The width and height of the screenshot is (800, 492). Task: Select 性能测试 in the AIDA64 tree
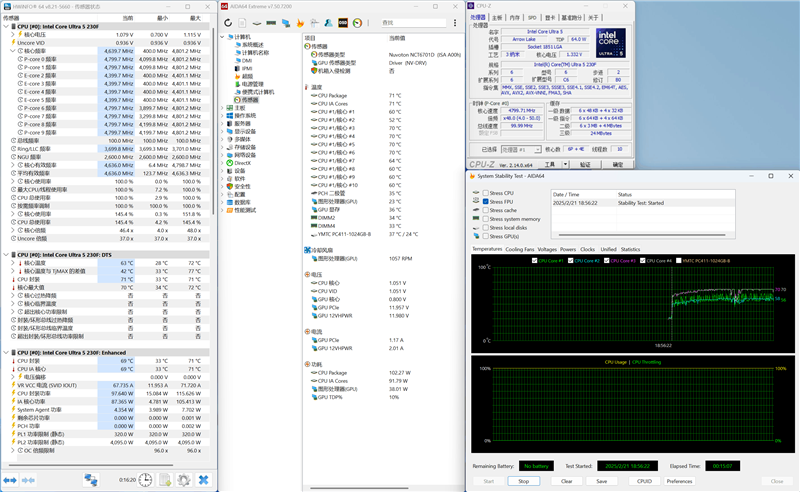coord(243,209)
